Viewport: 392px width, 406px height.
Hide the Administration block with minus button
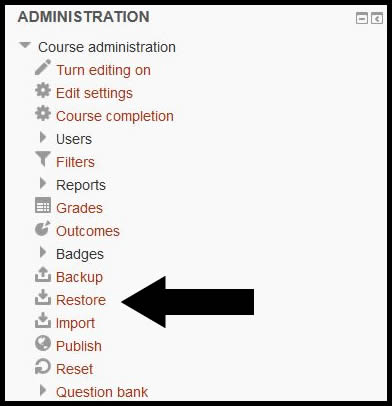(362, 18)
